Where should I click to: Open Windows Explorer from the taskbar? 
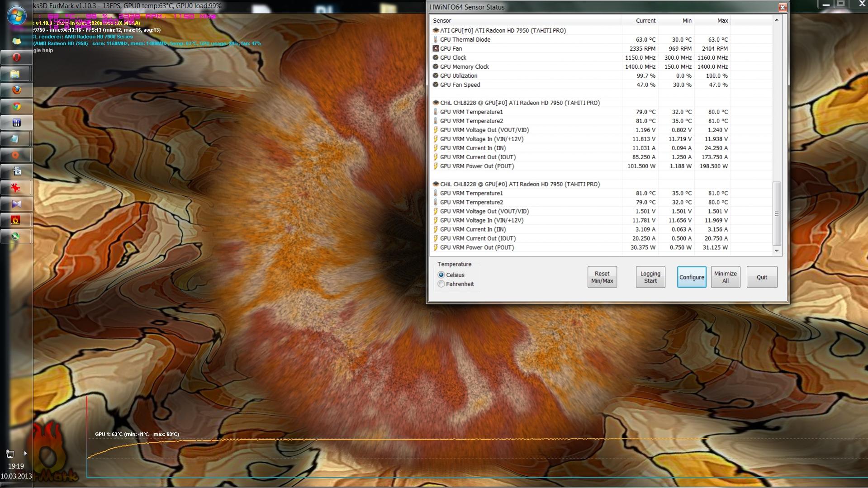[x=16, y=74]
